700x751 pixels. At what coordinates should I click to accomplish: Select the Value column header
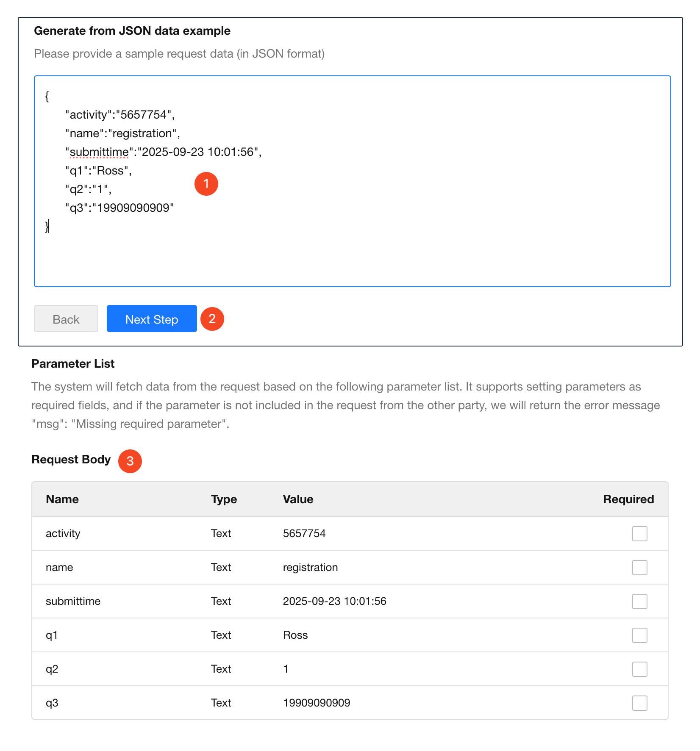tap(298, 499)
